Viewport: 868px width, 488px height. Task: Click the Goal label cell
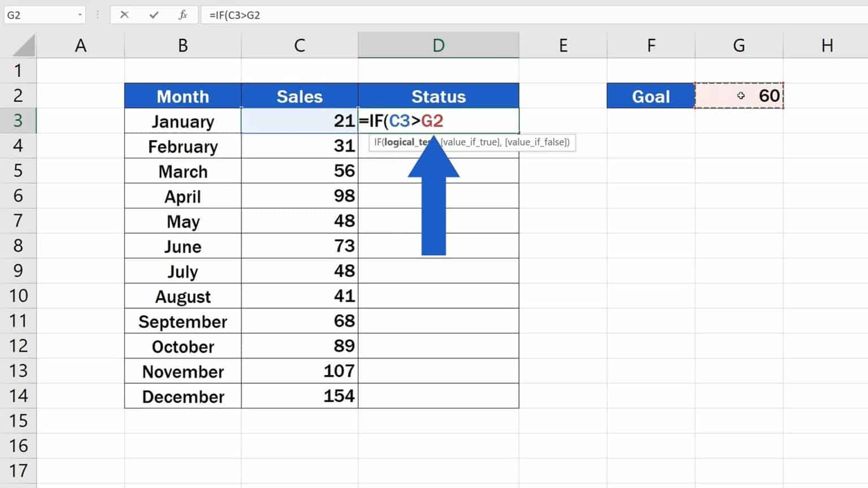(x=651, y=95)
